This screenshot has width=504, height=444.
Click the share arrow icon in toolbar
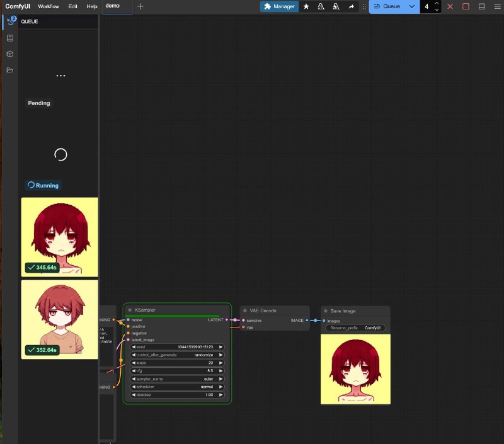pos(352,6)
